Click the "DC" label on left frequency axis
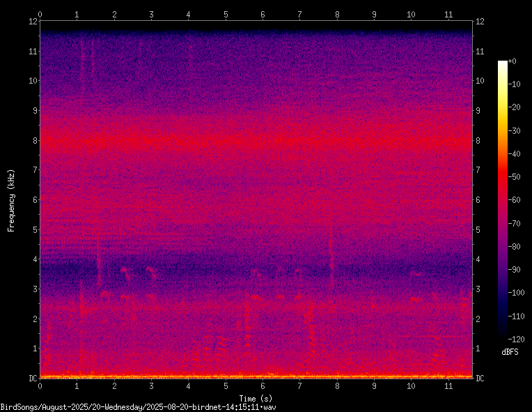Viewport: 532px width, 412px height. (33, 379)
